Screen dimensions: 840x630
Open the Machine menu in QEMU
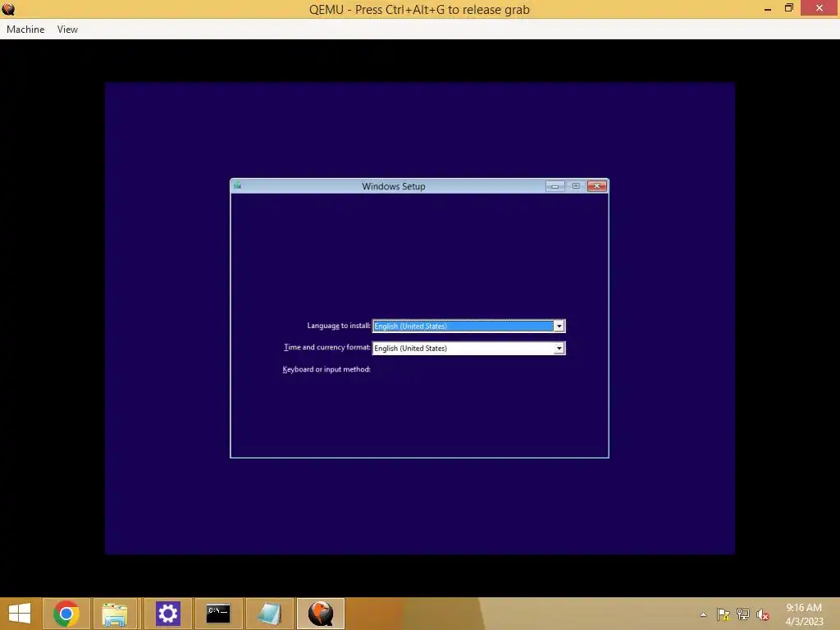point(25,30)
